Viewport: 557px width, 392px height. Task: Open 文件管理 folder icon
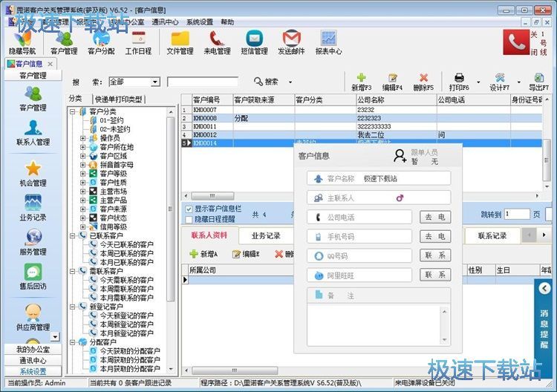(x=180, y=43)
